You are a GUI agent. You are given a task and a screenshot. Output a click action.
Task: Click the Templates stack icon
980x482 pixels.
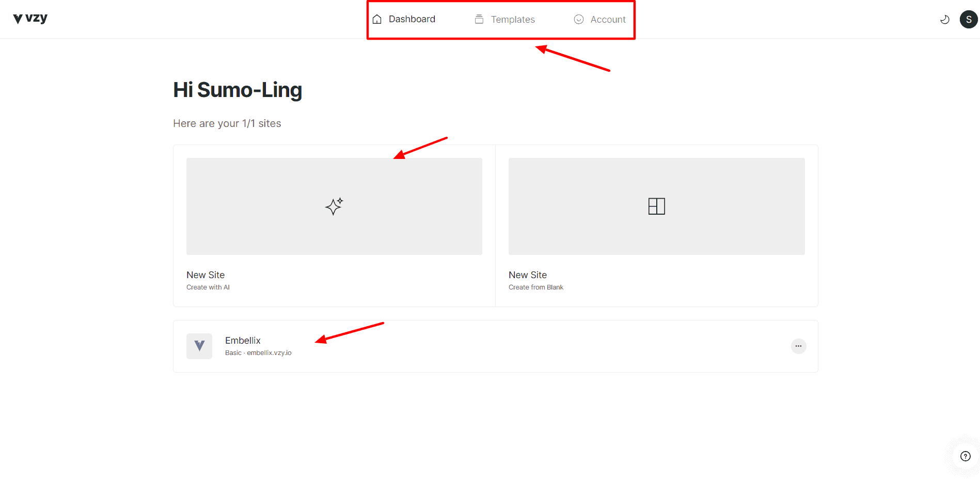(x=479, y=19)
